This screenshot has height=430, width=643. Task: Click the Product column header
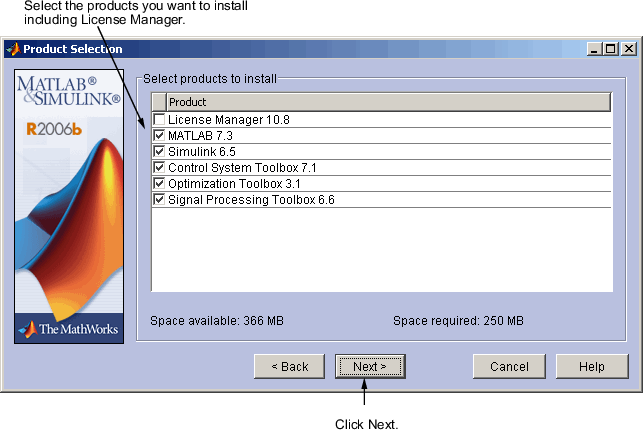point(388,102)
